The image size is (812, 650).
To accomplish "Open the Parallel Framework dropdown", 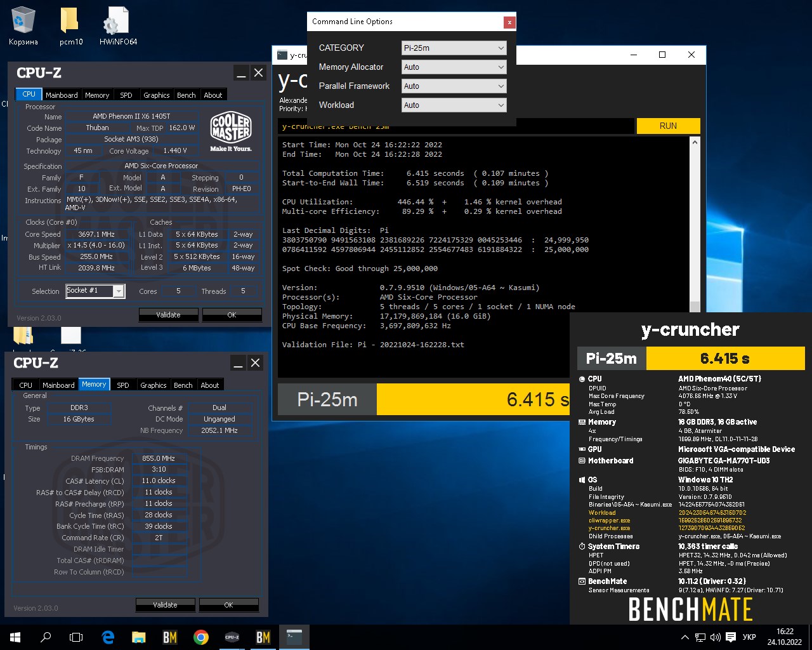I will pos(454,86).
